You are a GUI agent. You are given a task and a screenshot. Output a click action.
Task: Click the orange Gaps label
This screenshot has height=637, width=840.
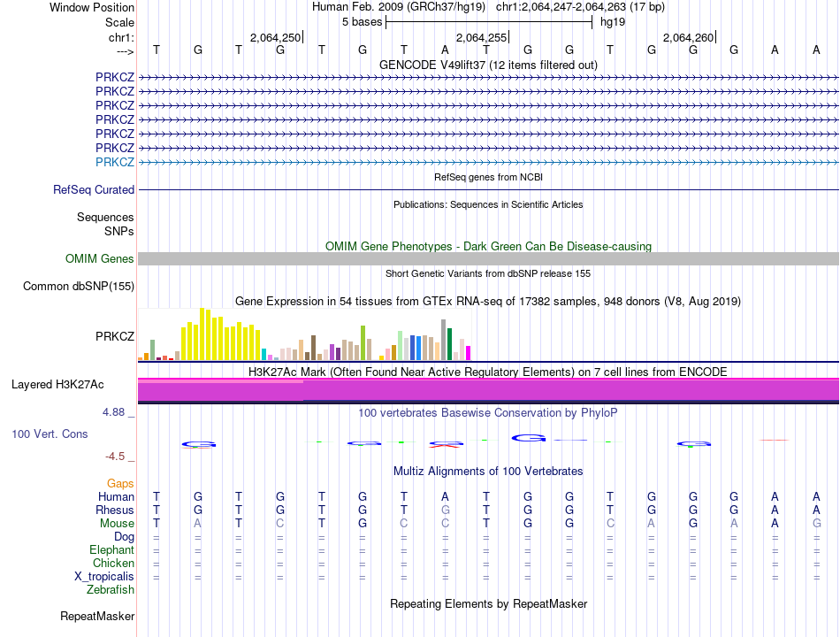[120, 483]
